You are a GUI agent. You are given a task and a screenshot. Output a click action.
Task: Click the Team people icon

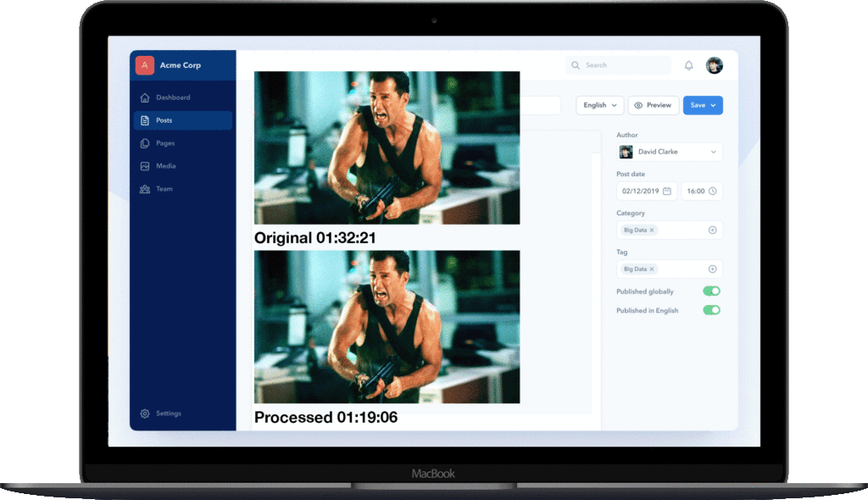[x=145, y=189]
